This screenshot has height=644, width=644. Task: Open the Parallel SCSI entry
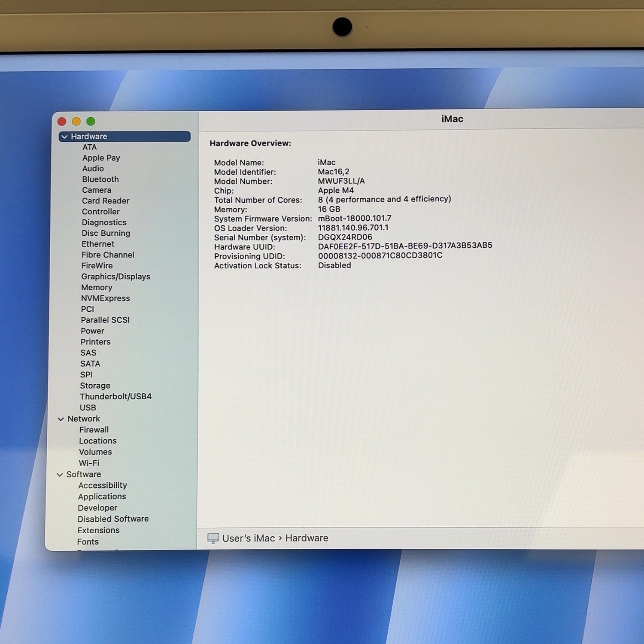pyautogui.click(x=105, y=320)
